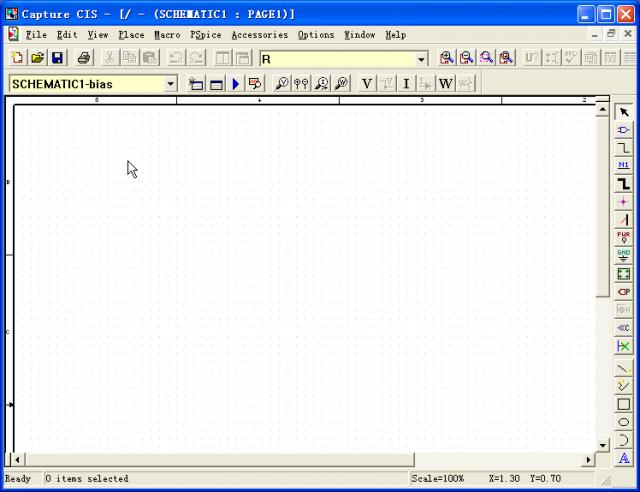Viewport: 640px width, 492px height.
Task: Restore down the inner document window
Action: point(611,34)
